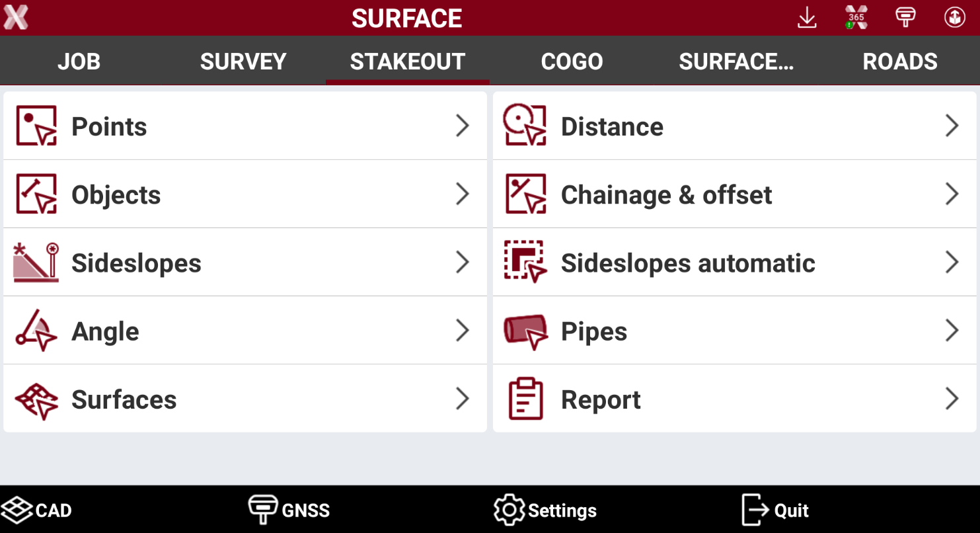The width and height of the screenshot is (980, 533).
Task: Click the download arrow icon in header
Action: 807,18
